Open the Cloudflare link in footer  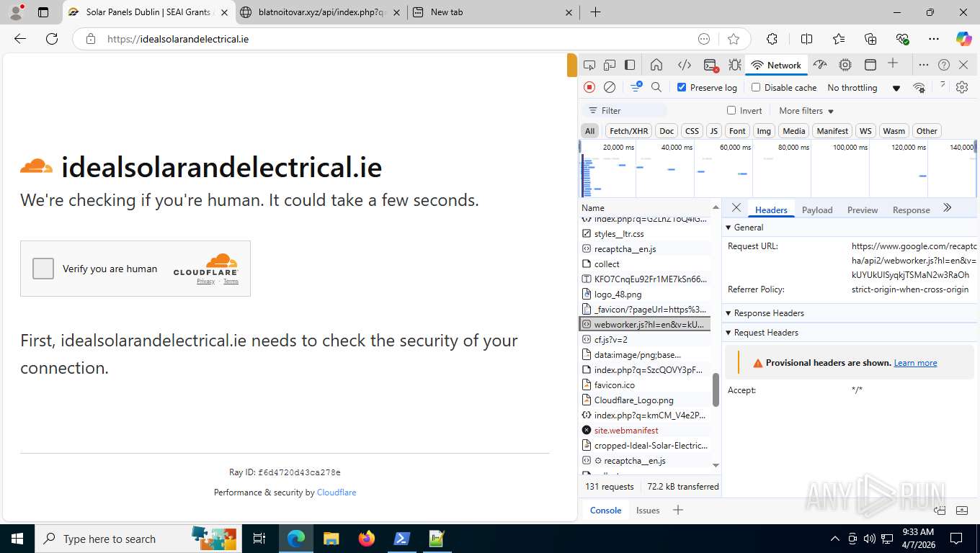(337, 493)
